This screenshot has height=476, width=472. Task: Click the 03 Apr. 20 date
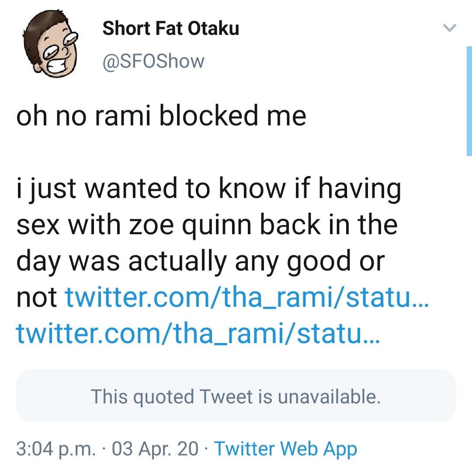click(155, 449)
